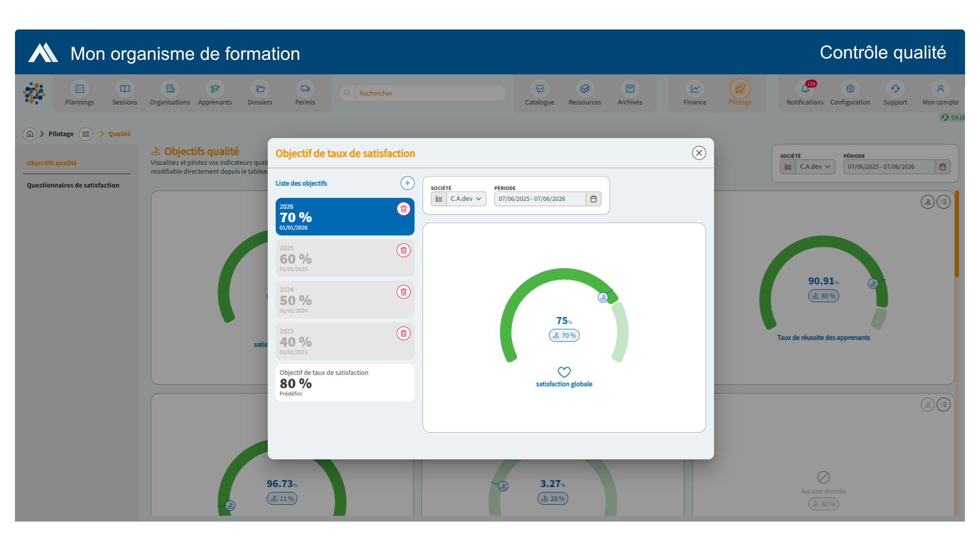The width and height of the screenshot is (980, 551).
Task: Delete the 2026 objective of 70 %
Action: click(x=403, y=209)
